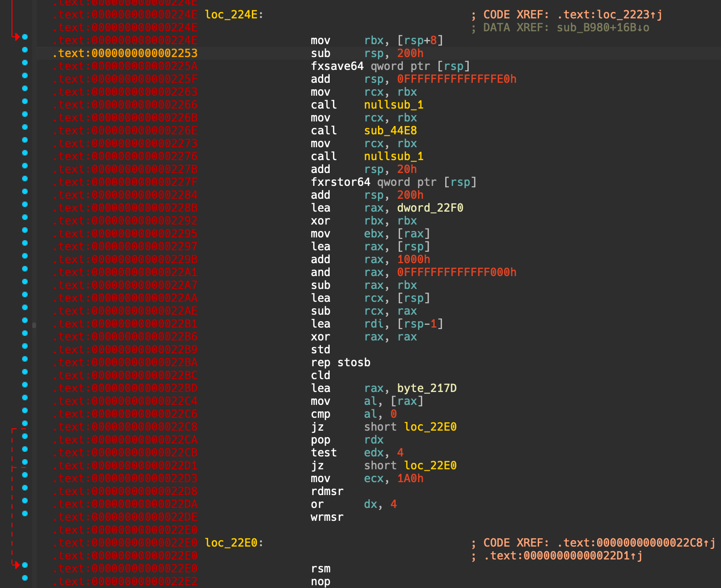Toggle breakpoint dot on rdmsr line

tap(25, 488)
